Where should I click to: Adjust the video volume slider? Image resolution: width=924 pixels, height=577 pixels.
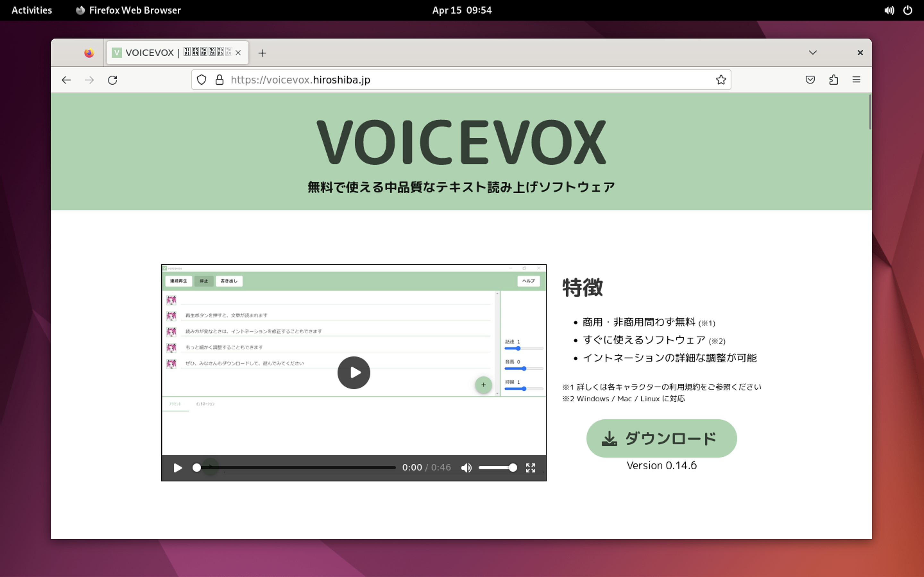[498, 467]
